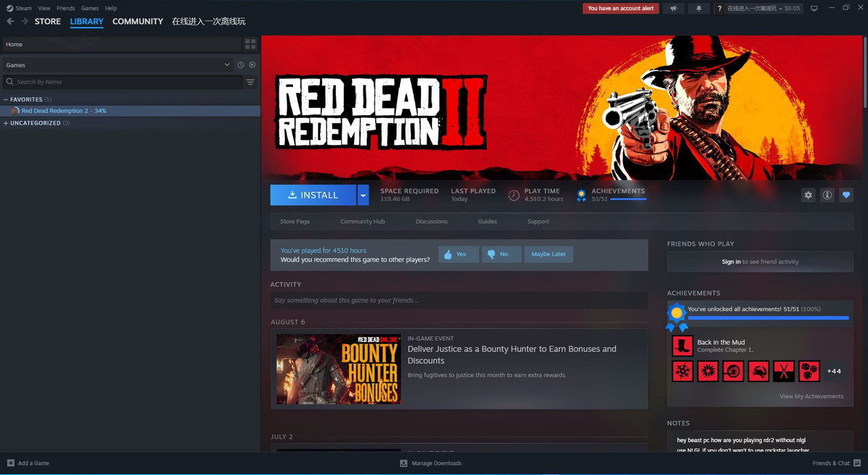Click thumbs up Yes recommendation
This screenshot has width=868, height=475.
tap(458, 254)
